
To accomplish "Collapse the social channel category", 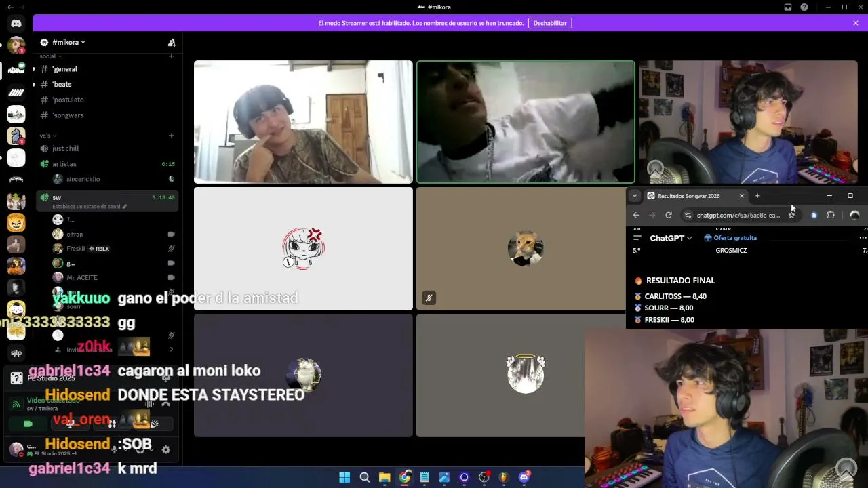I will [51, 56].
